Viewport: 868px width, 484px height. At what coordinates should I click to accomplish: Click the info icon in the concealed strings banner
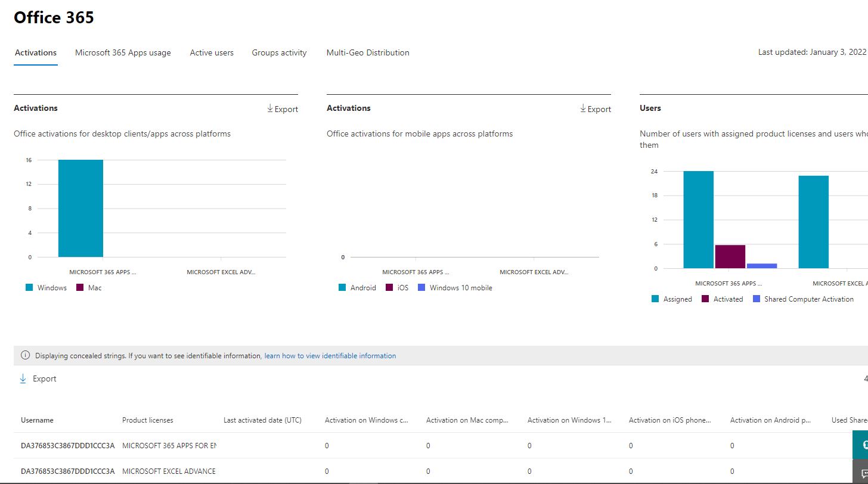pyautogui.click(x=25, y=355)
